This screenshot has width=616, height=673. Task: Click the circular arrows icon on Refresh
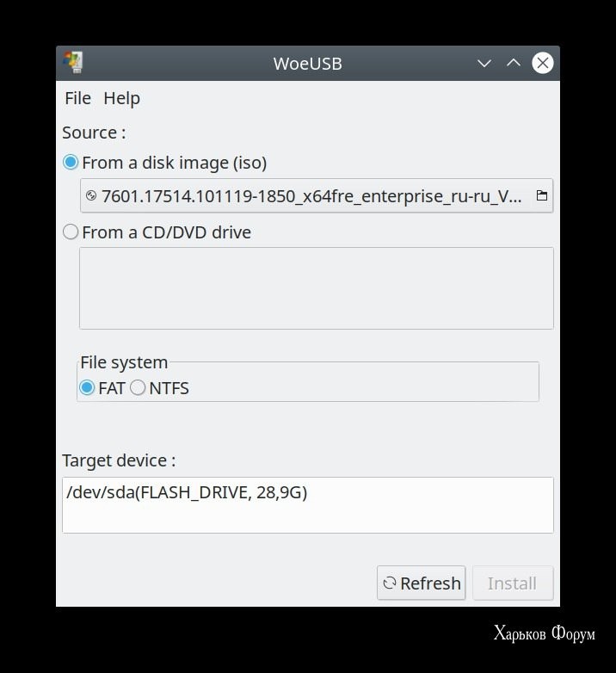(x=390, y=583)
